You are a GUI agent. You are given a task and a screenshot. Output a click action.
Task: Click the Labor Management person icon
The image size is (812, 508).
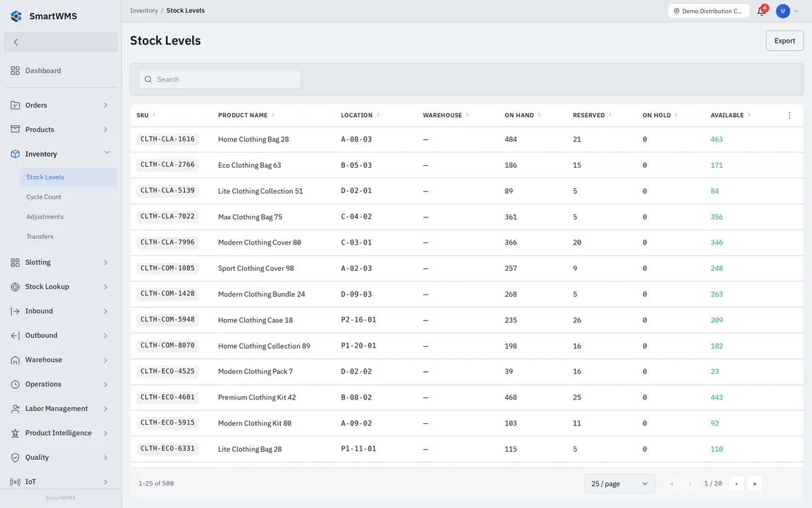tap(15, 408)
